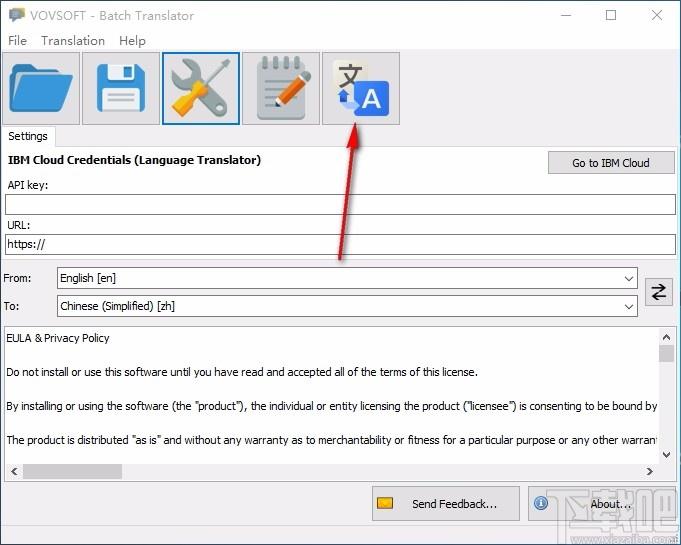Close the Batch Translator window
681x545 pixels.
(657, 15)
